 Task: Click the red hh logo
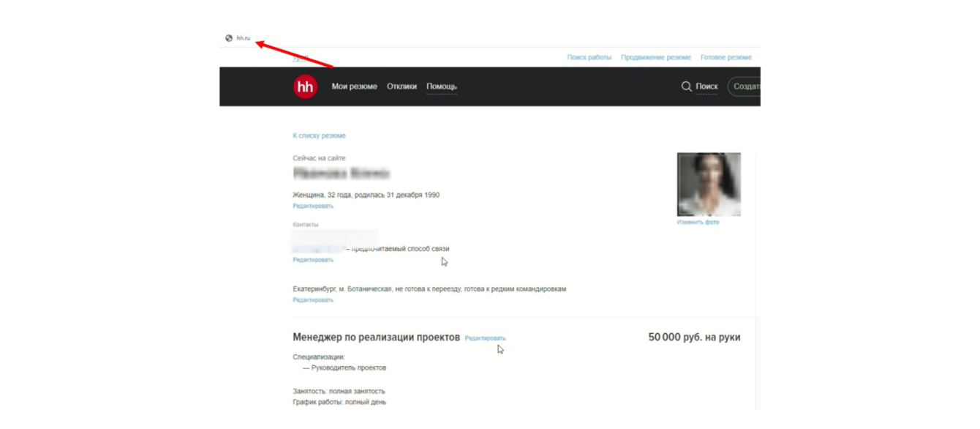point(305,86)
